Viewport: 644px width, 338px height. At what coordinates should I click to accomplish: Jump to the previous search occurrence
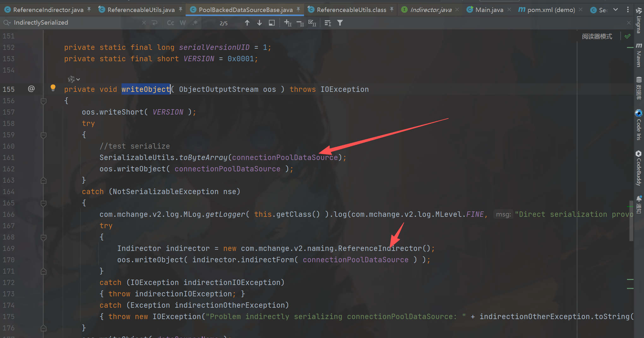pyautogui.click(x=247, y=23)
